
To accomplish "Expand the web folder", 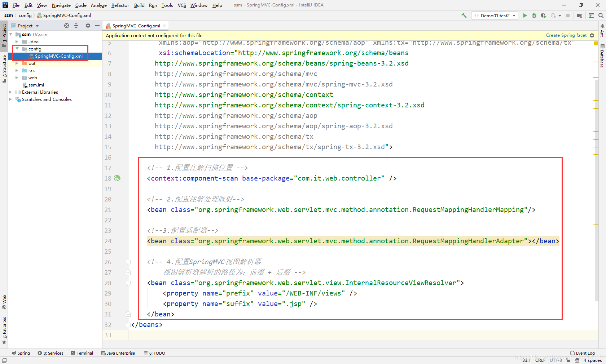I will tap(17, 78).
